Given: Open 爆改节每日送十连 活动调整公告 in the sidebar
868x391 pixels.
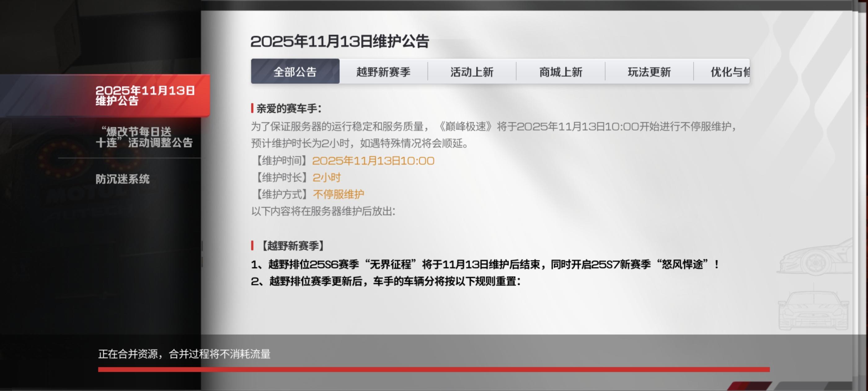Looking at the screenshot, I should (144, 137).
